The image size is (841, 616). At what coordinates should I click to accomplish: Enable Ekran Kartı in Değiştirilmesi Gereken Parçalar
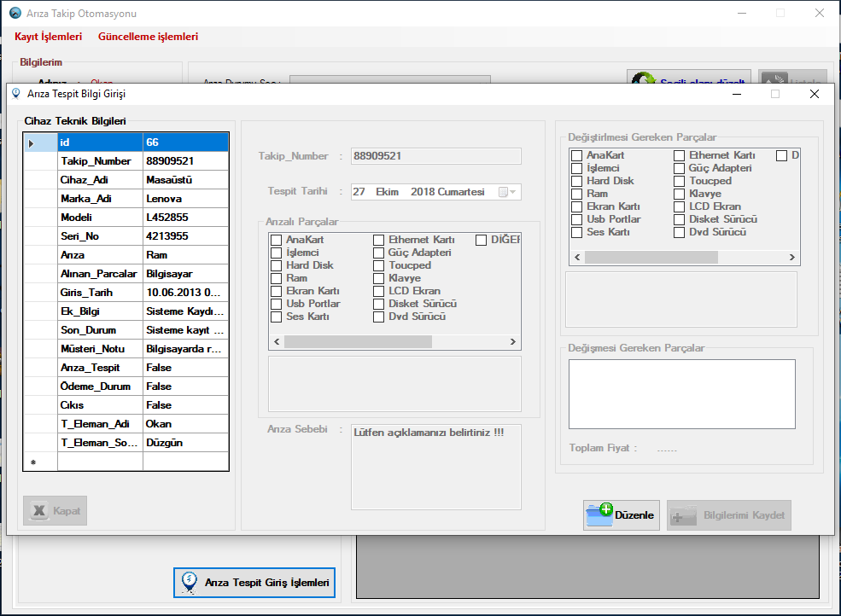576,207
